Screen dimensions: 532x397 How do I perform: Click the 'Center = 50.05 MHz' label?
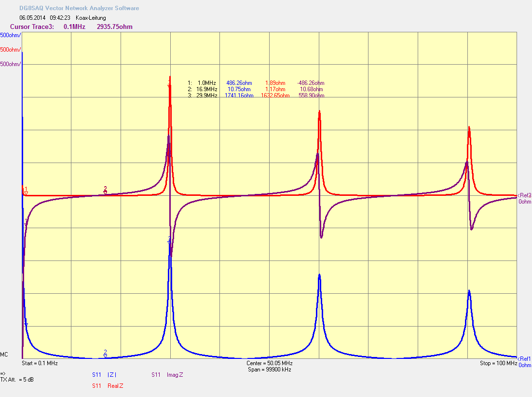[270, 363]
